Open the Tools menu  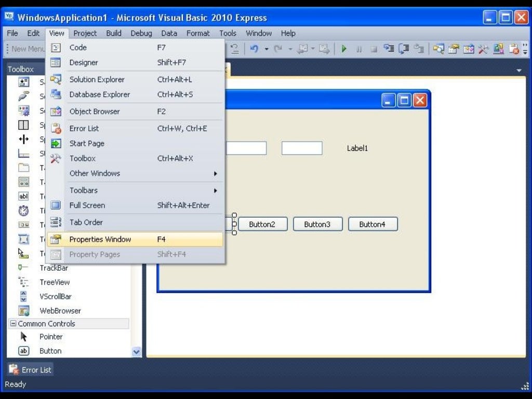coord(228,33)
